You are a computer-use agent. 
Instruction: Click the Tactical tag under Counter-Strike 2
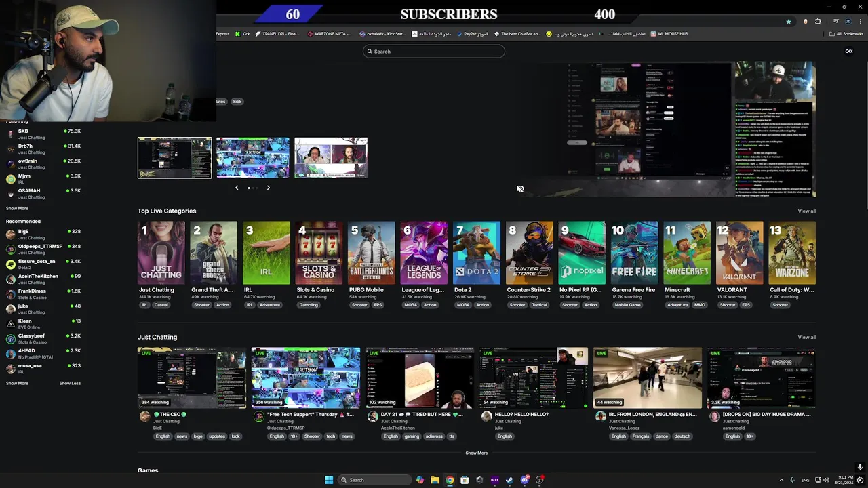[539, 305]
